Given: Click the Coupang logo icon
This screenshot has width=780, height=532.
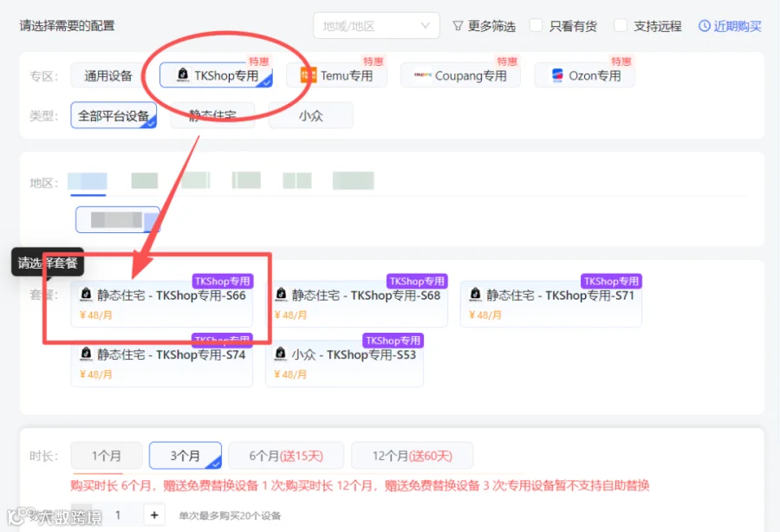Looking at the screenshot, I should tap(423, 75).
